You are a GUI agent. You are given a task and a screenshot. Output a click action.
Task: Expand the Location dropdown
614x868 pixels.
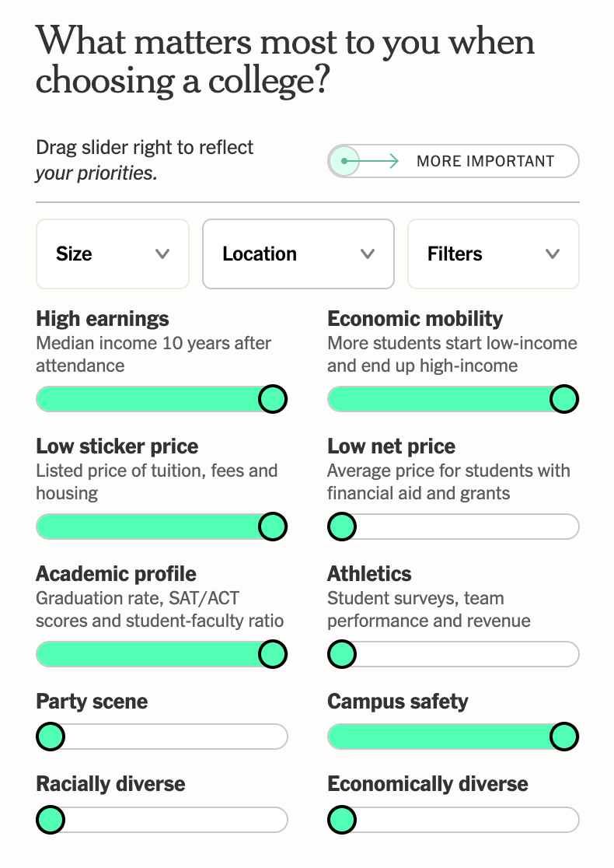(298, 254)
